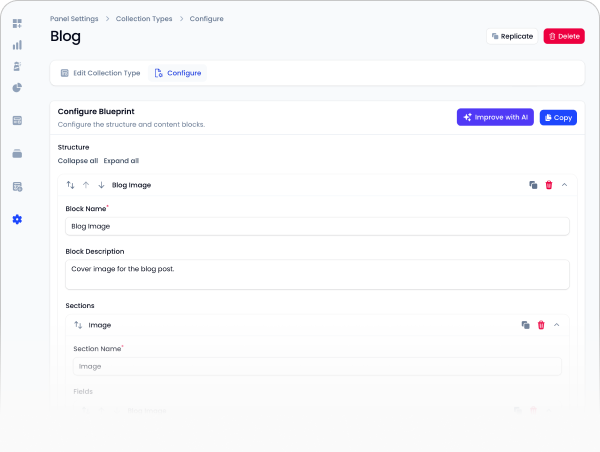Open the stacked cards sidebar icon
600x452 pixels.
(17, 153)
